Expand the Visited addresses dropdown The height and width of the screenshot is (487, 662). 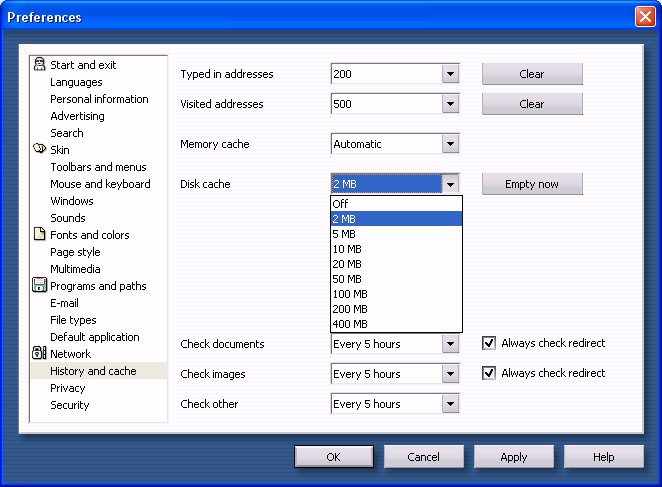click(x=450, y=104)
